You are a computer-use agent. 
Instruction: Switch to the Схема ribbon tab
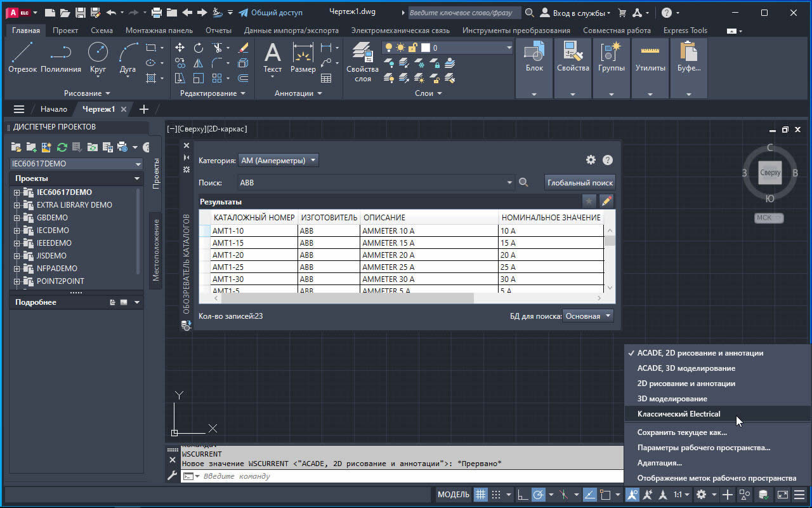click(x=101, y=30)
